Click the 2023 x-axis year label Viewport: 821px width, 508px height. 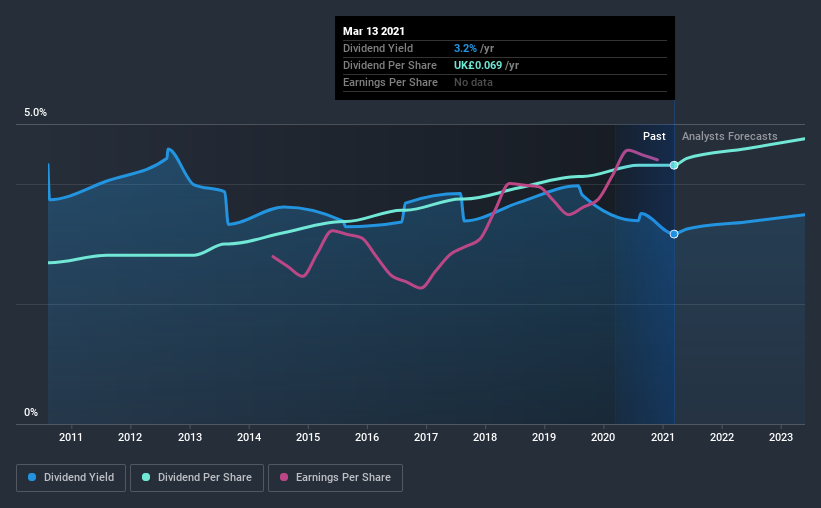point(781,437)
